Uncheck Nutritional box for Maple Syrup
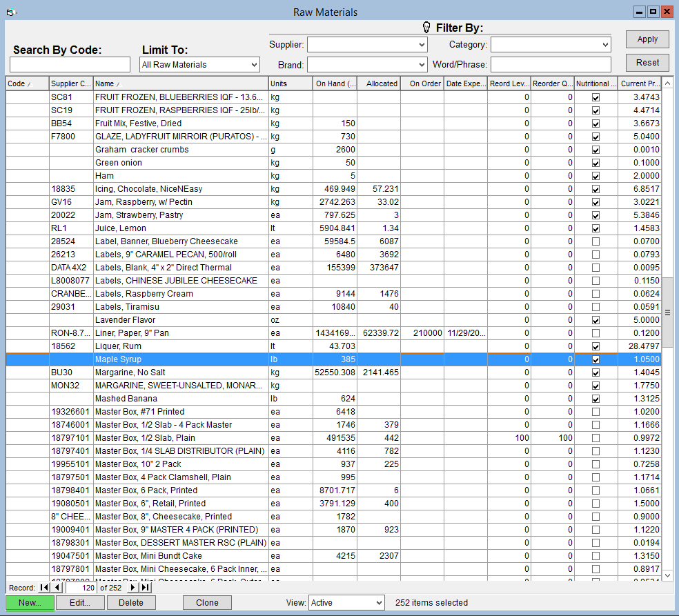Viewport: 679px width, 616px height. (x=596, y=359)
